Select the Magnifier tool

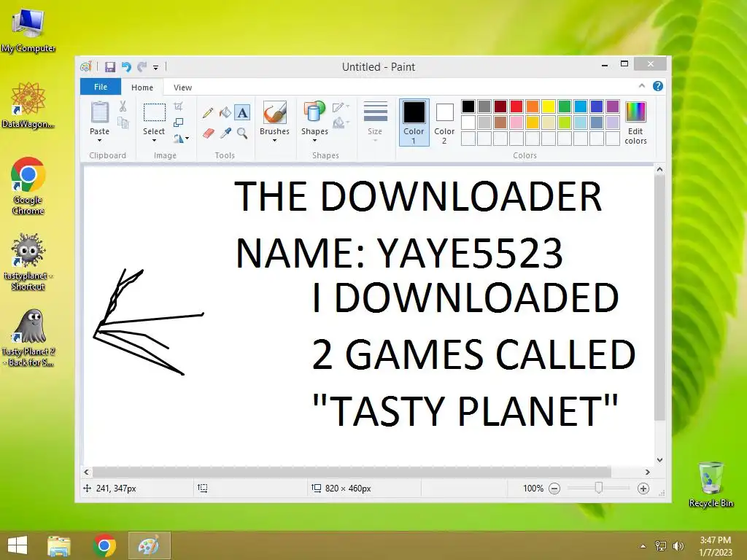coord(242,133)
